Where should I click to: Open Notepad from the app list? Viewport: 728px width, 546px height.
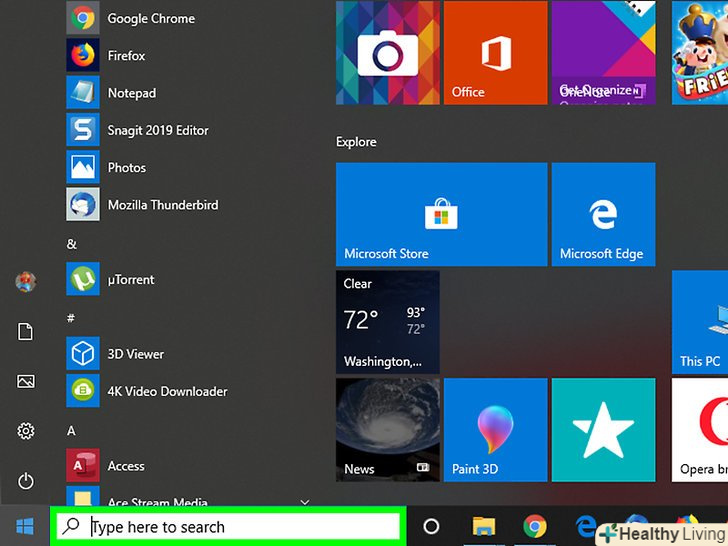tap(131, 93)
